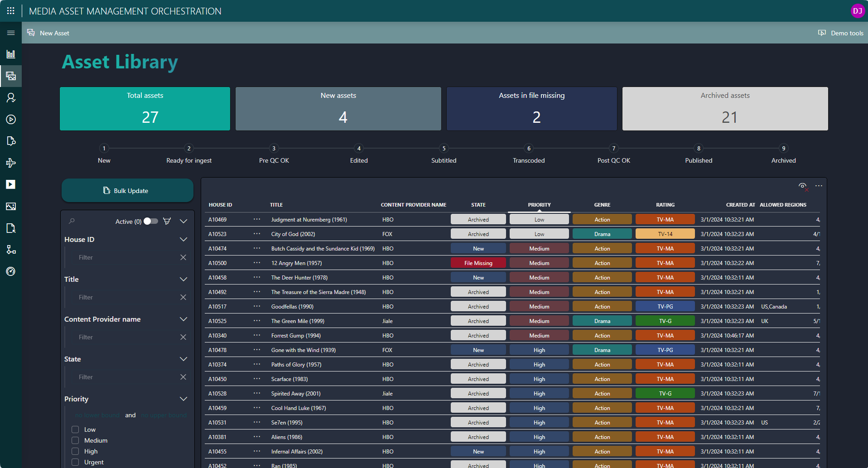Check the High priority checkbox

tap(75, 451)
